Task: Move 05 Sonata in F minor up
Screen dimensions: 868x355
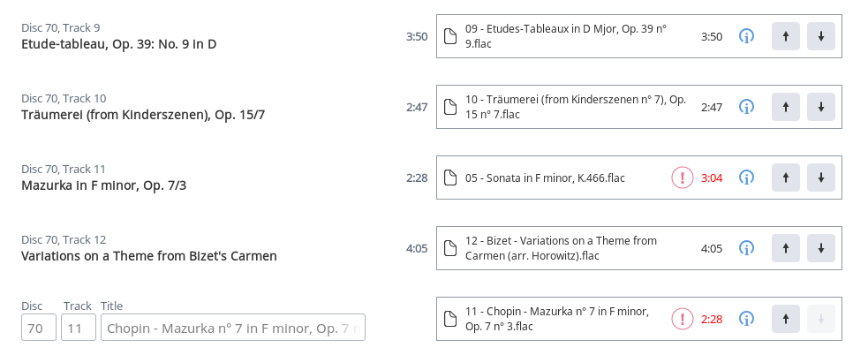Action: [786, 177]
